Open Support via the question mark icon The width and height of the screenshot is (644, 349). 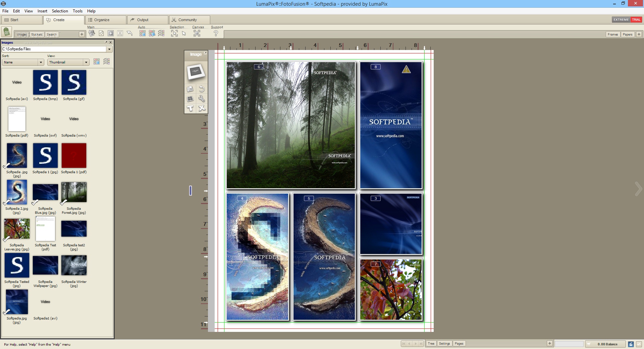click(x=216, y=33)
